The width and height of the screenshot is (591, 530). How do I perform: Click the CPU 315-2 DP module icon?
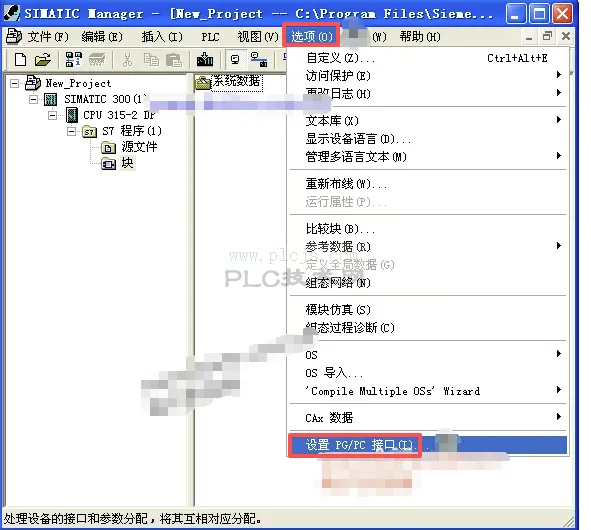tap(72, 115)
